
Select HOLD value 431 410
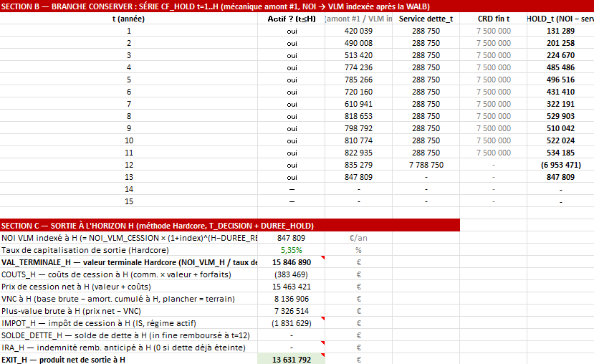tap(560, 92)
